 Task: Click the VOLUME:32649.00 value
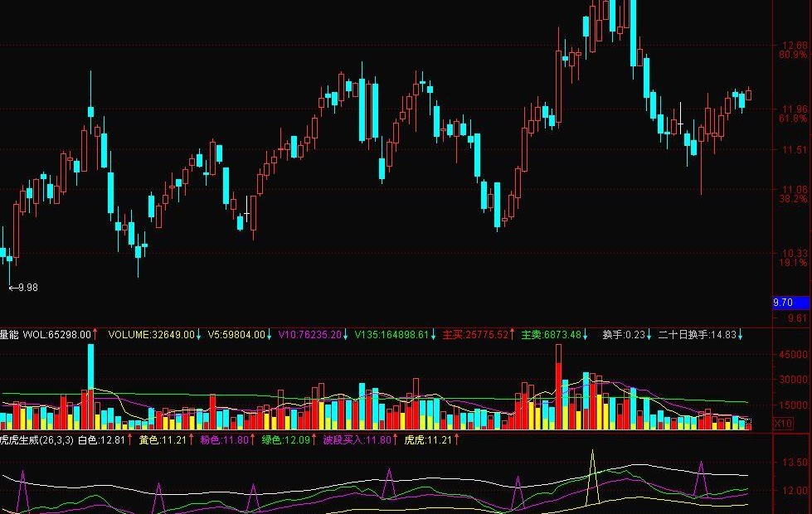coord(151,335)
